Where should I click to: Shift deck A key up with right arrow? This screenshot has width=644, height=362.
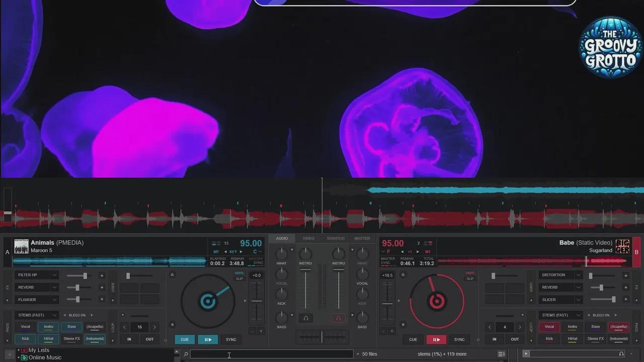click(x=241, y=251)
